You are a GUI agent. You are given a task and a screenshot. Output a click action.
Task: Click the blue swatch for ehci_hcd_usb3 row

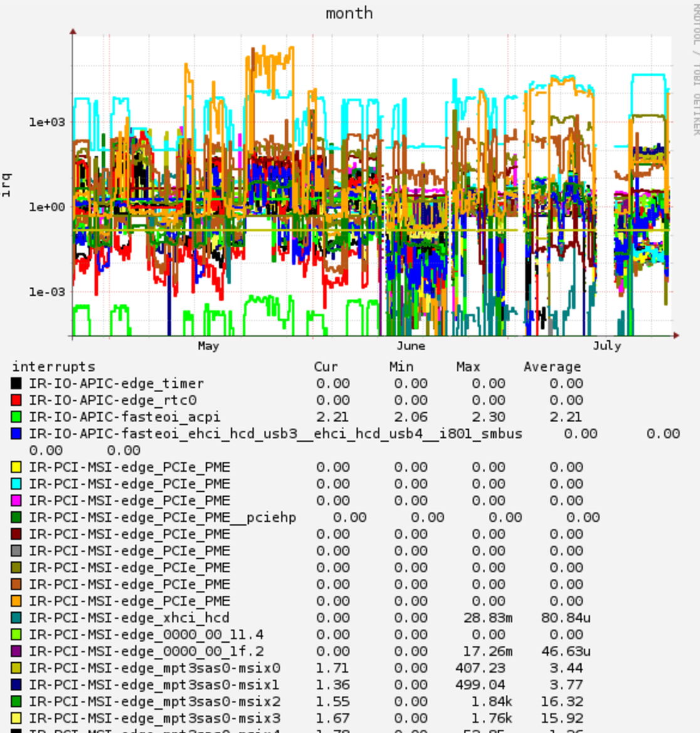(16, 434)
